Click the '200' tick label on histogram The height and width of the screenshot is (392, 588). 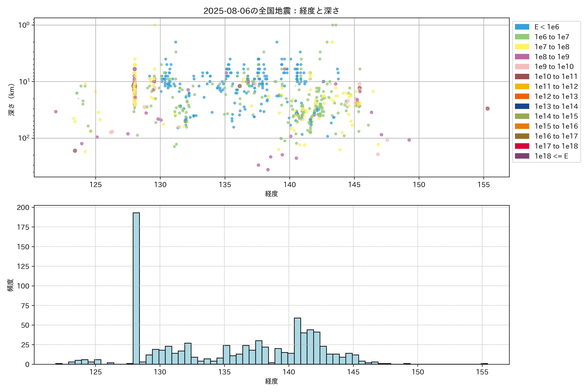23,207
